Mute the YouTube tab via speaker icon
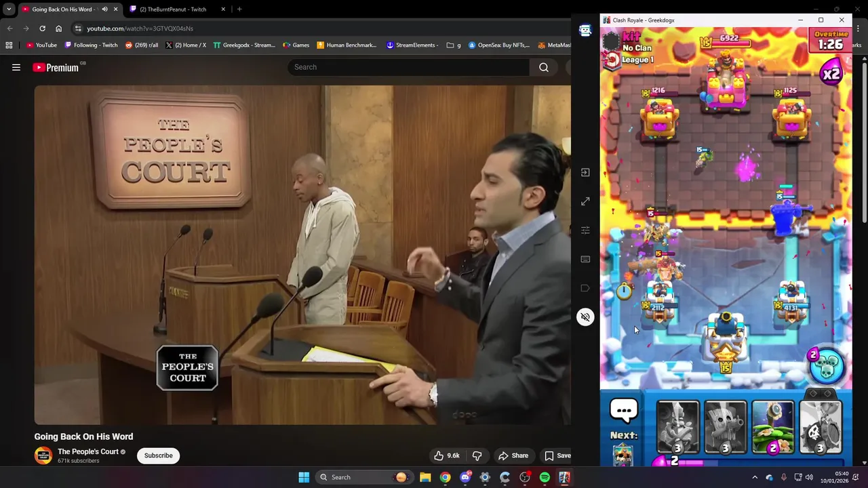The width and height of the screenshot is (868, 488). [104, 9]
